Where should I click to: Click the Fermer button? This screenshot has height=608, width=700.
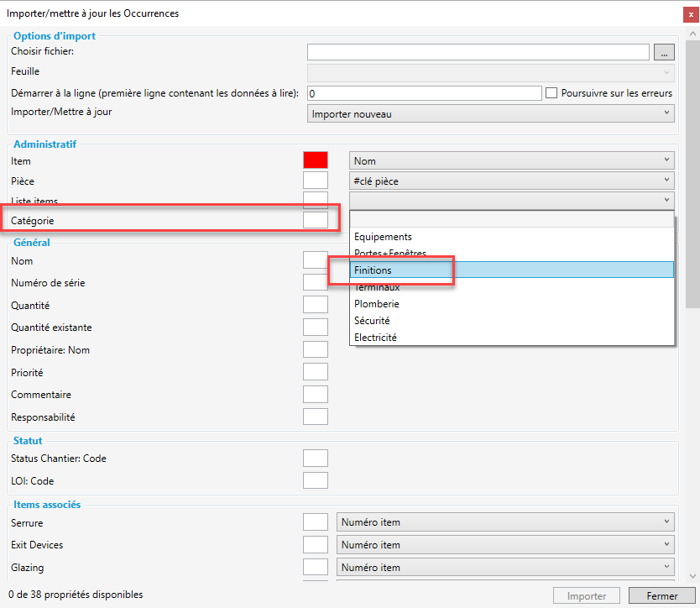click(662, 596)
